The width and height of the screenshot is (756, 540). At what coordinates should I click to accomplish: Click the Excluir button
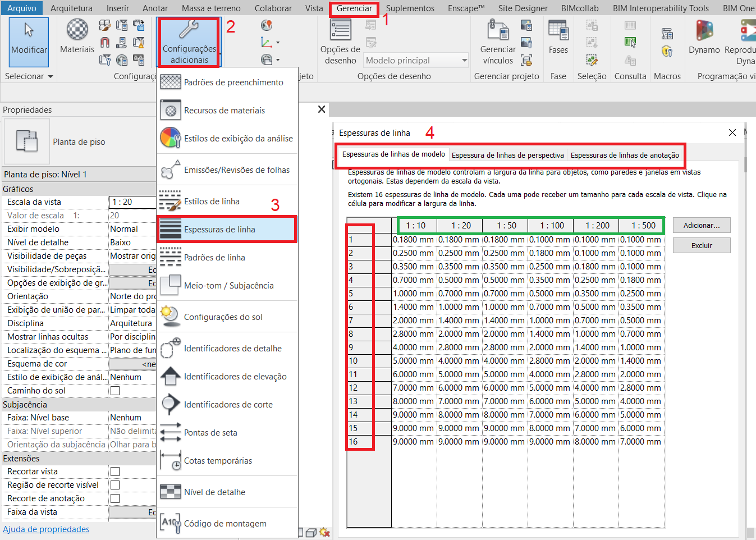701,245
